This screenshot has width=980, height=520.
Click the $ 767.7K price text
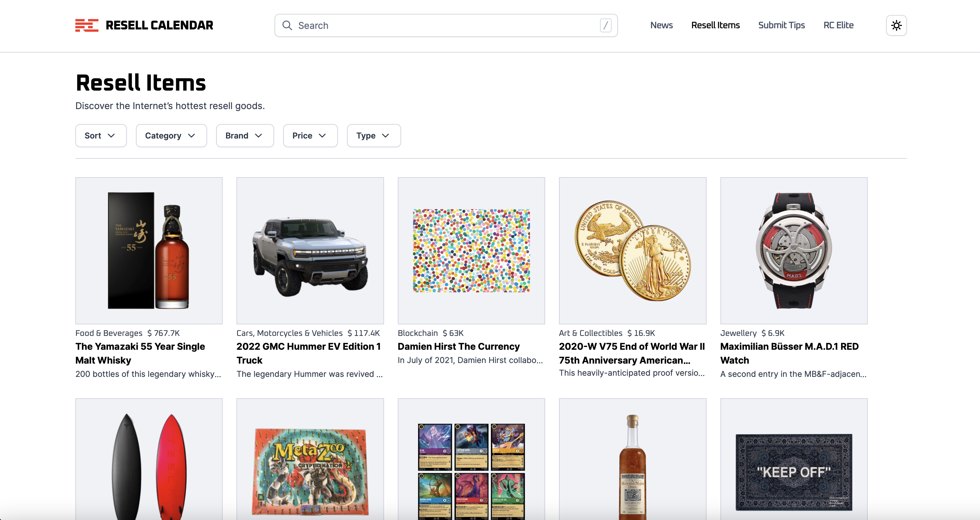pos(164,333)
